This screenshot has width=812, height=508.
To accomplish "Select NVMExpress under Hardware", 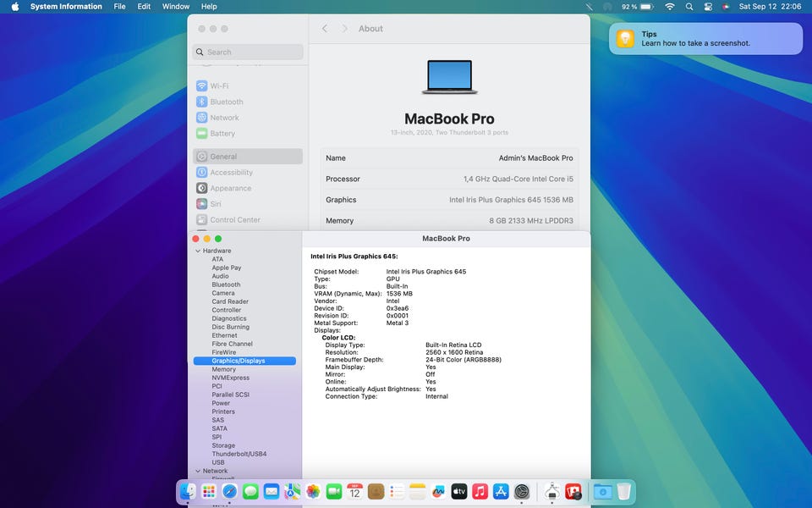I will (230, 378).
